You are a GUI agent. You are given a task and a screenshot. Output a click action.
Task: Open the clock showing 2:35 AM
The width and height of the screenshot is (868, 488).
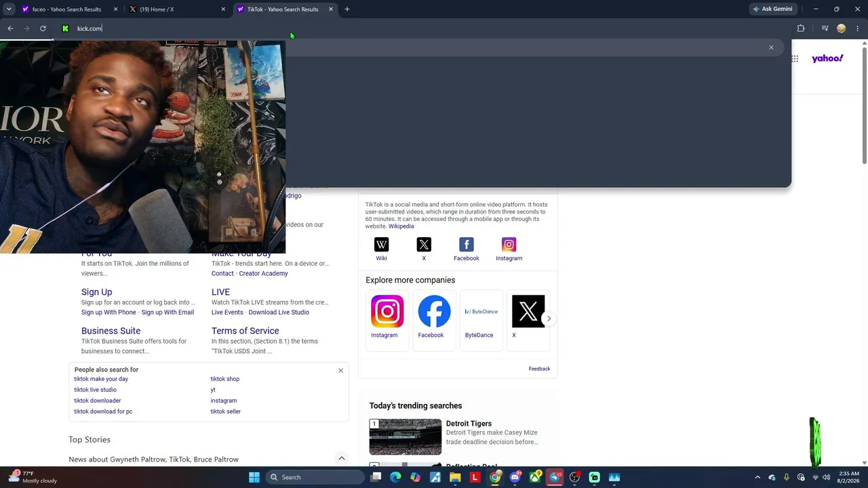coord(848,477)
